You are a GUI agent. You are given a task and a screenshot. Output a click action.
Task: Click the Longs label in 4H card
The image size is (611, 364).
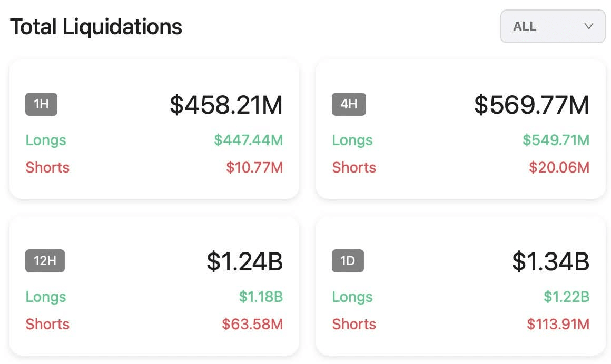352,140
